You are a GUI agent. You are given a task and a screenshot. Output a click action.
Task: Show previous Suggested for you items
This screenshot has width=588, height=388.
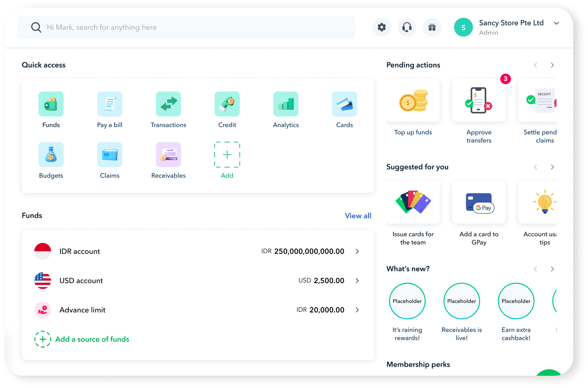coord(536,167)
